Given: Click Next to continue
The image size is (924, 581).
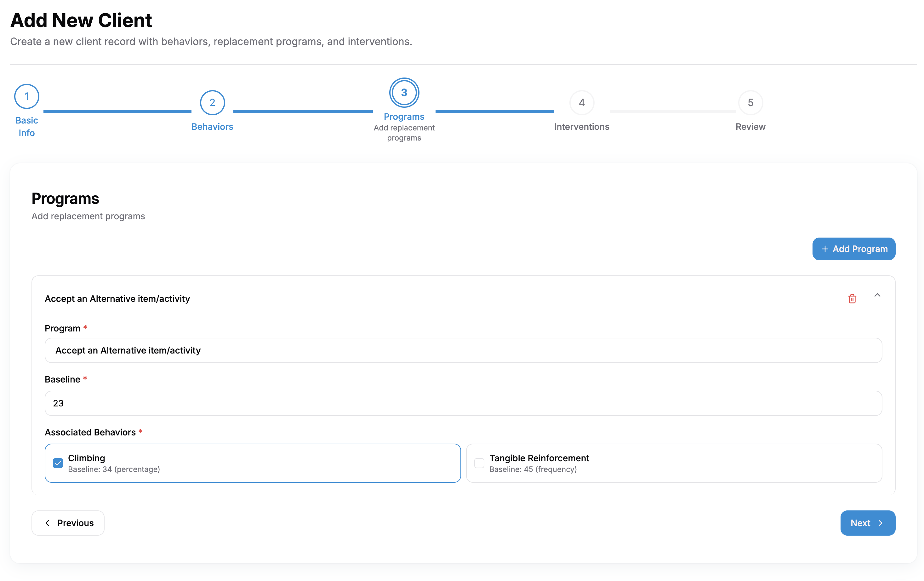Looking at the screenshot, I should click(868, 523).
